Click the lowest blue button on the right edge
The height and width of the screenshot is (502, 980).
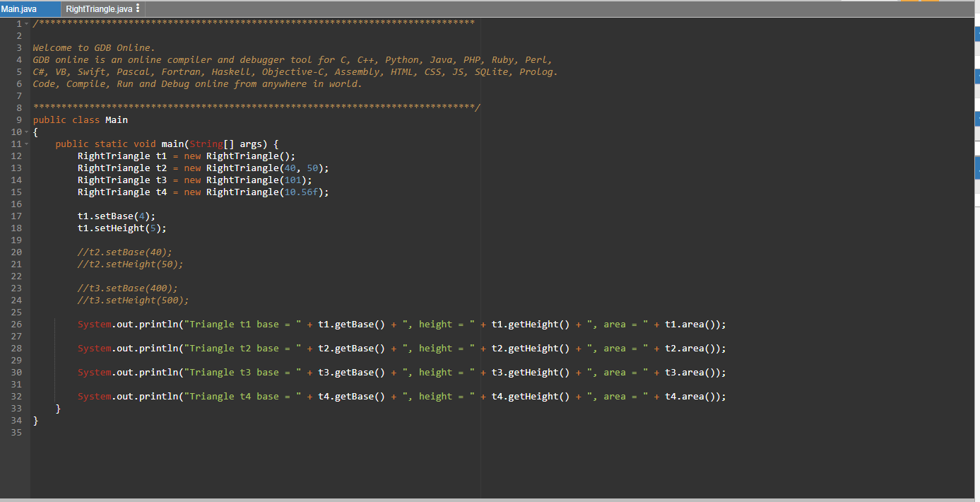[x=977, y=168]
